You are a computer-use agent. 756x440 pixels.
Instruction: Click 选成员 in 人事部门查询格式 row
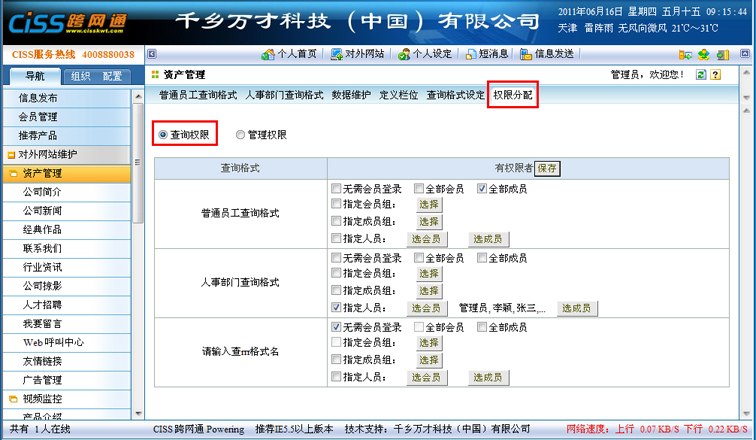pos(577,308)
